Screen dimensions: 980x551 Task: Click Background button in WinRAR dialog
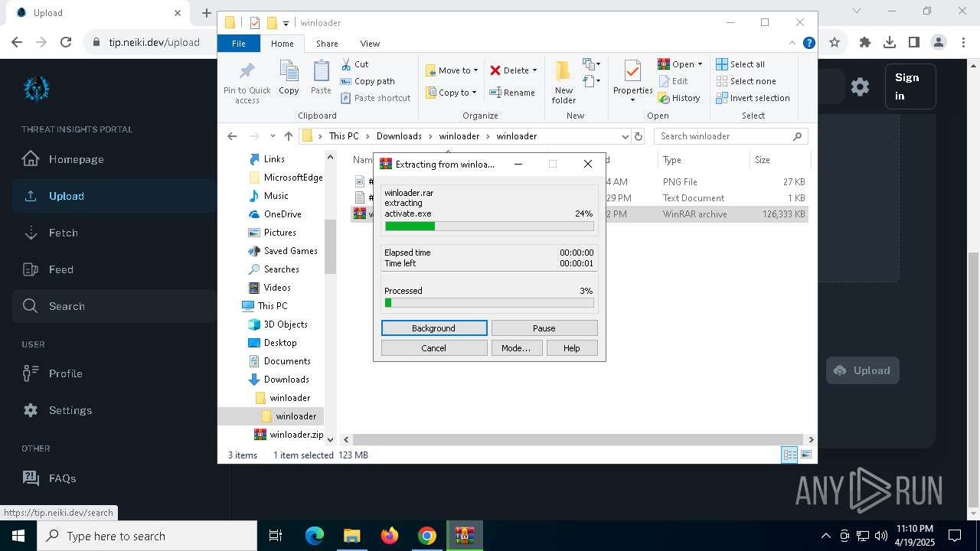(434, 328)
